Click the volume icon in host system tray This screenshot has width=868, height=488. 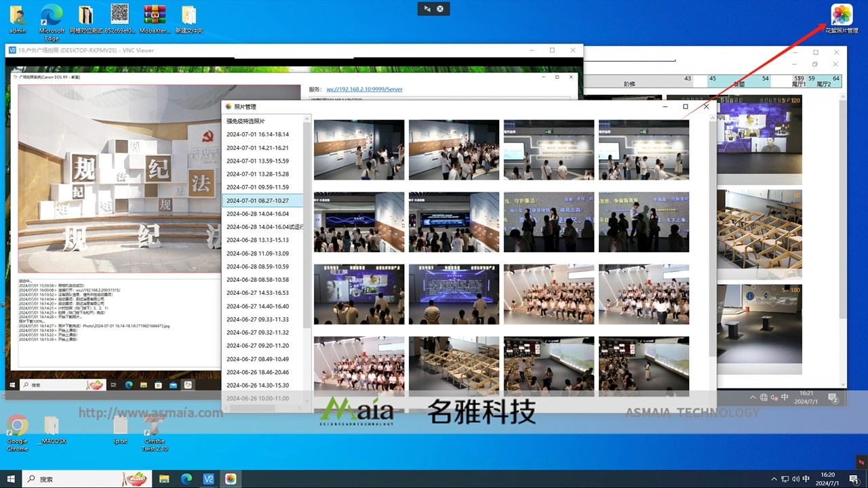pos(795,479)
